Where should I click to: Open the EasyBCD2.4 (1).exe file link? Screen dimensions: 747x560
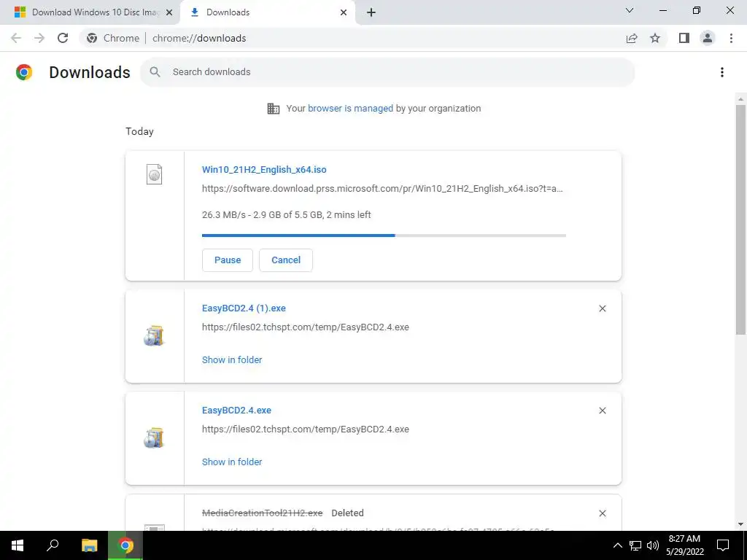point(244,308)
